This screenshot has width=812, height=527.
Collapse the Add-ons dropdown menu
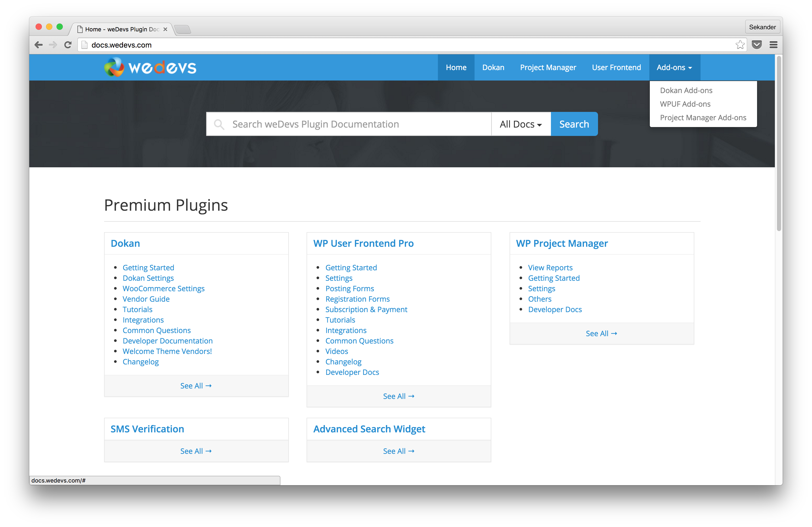tap(674, 67)
